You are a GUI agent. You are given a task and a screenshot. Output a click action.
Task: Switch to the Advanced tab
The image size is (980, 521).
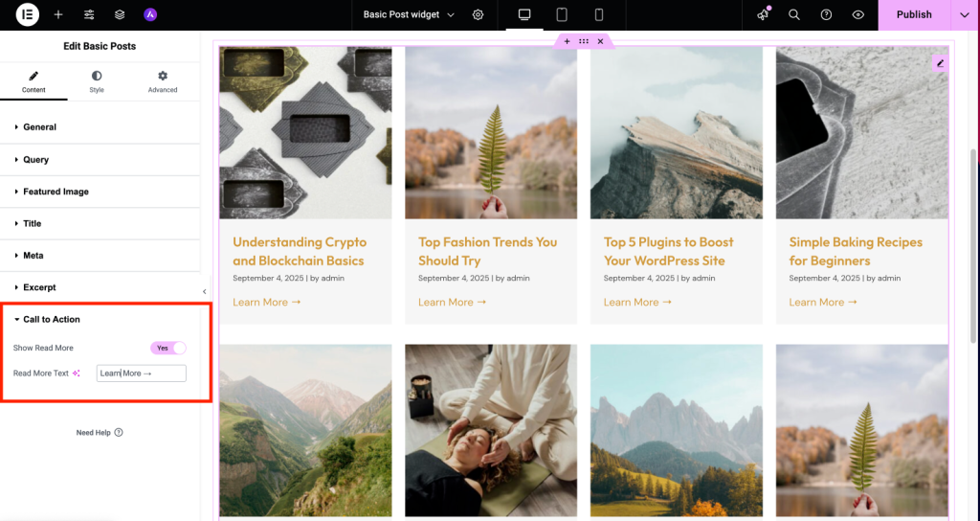click(x=163, y=81)
